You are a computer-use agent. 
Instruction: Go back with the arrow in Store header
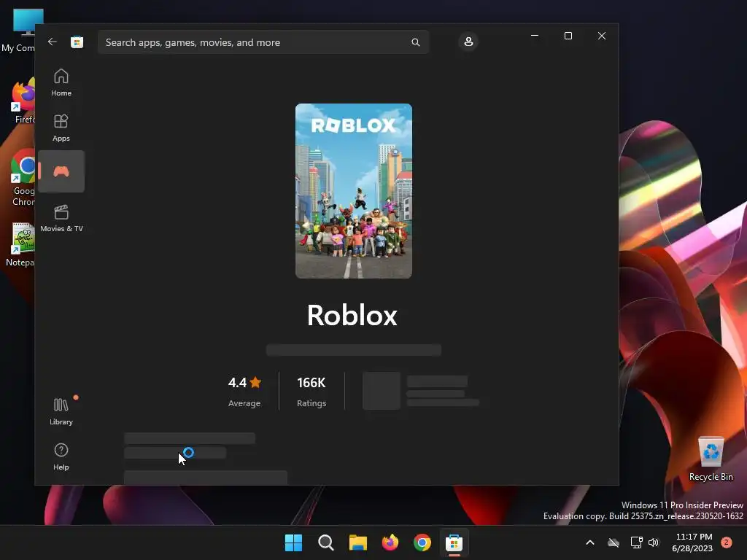tap(53, 42)
